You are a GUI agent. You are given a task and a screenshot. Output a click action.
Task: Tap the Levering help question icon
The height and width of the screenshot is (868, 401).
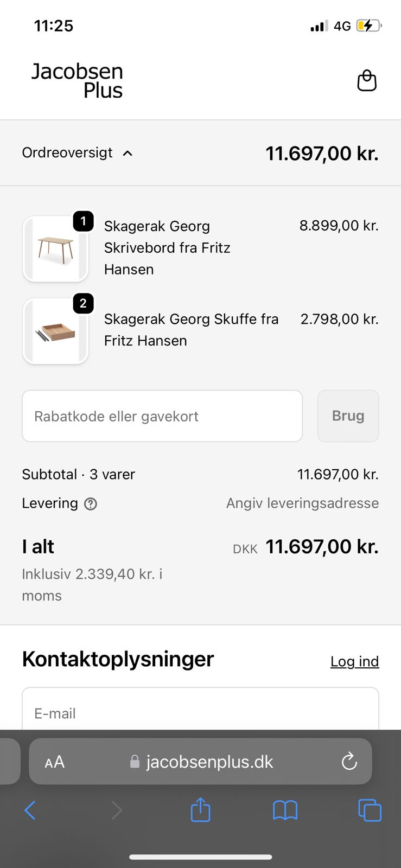point(91,504)
